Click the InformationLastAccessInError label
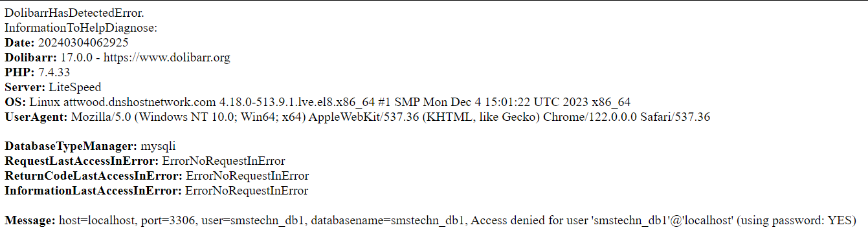868x243 pixels. (x=93, y=191)
